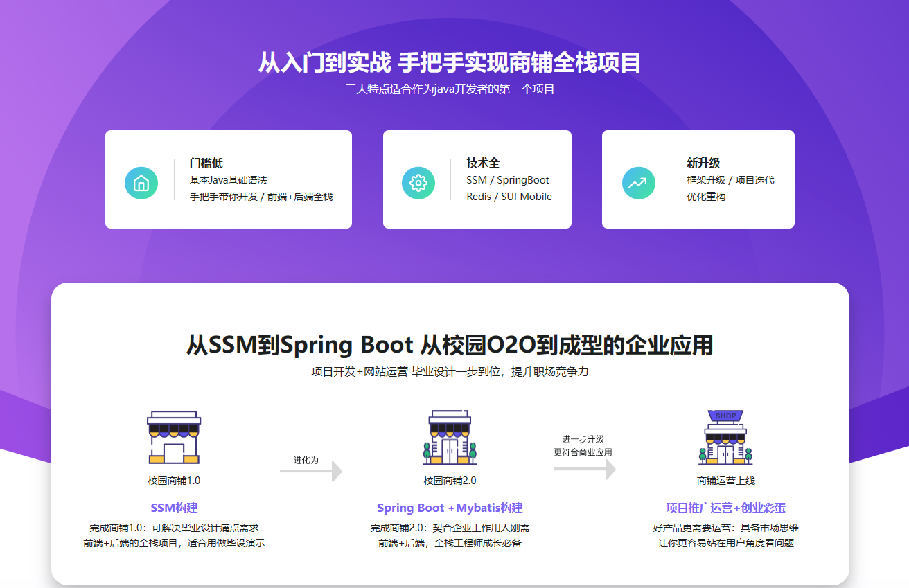Click the text 基本Java基础语法
The height and width of the screenshot is (588, 909).
tap(228, 180)
